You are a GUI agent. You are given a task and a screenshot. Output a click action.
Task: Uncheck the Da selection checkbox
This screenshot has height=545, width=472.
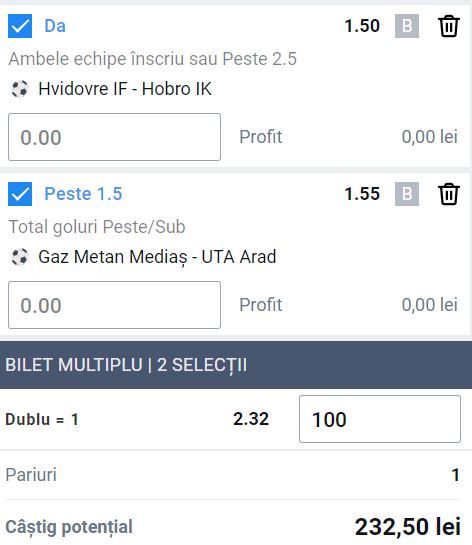point(20,26)
